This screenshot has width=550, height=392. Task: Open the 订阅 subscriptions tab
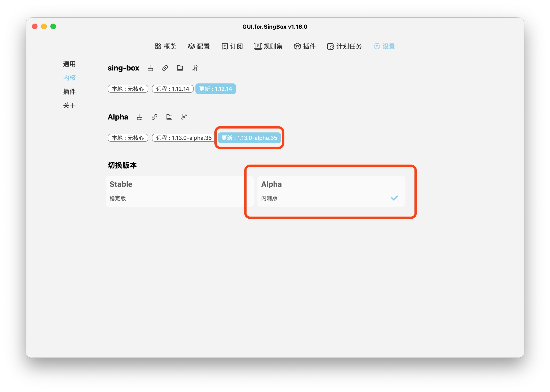(232, 46)
